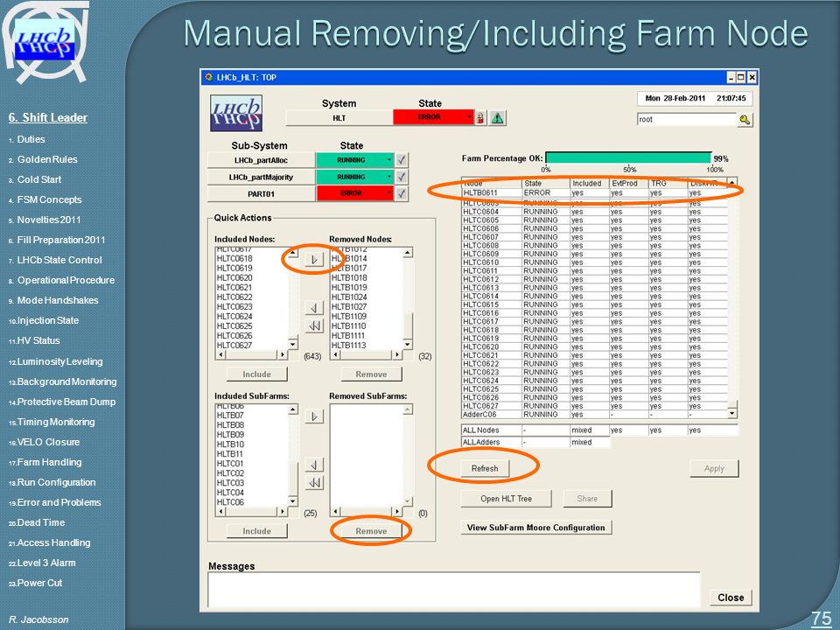Click Include button under the nodes lists

[257, 374]
